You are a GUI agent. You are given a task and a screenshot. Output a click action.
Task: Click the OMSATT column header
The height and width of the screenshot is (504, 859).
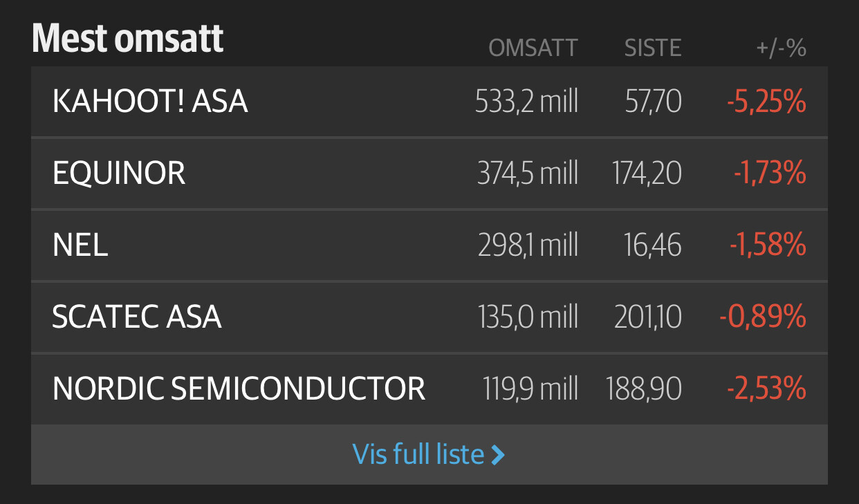(533, 48)
